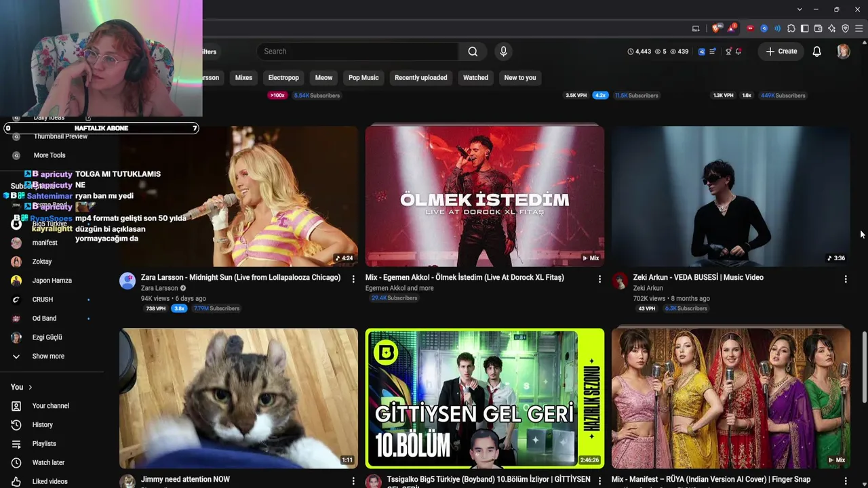Open the account avatar menu

[844, 52]
